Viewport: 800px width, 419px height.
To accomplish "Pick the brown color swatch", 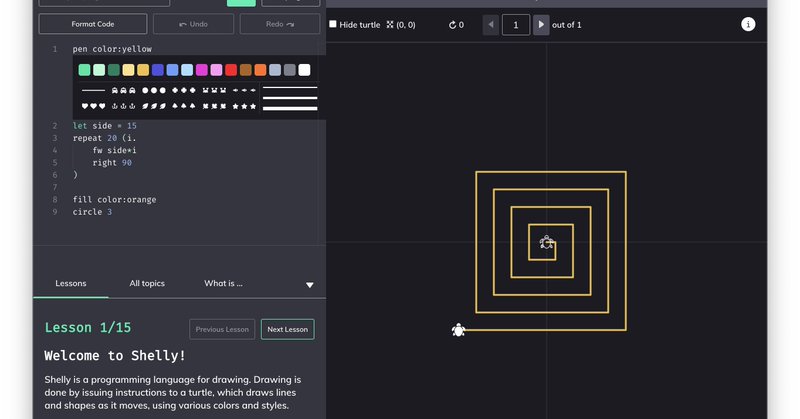I will click(x=246, y=70).
